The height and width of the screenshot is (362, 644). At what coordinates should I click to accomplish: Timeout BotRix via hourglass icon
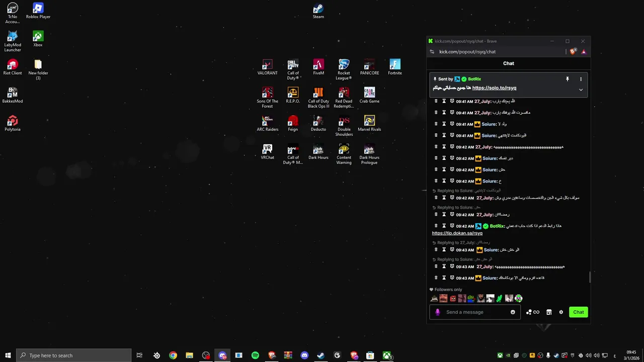coord(444,226)
